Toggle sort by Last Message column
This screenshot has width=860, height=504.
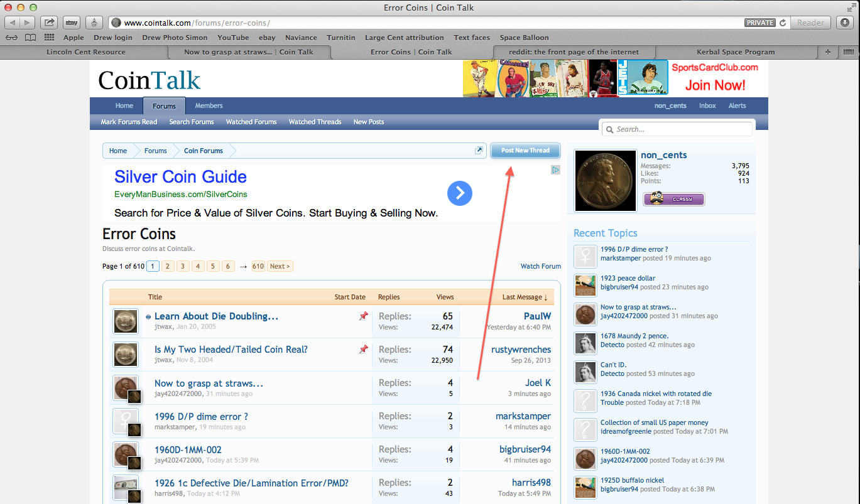[x=525, y=297]
